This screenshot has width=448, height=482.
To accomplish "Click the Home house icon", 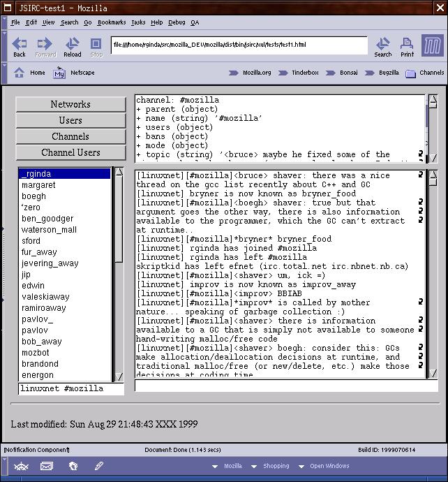I will pyautogui.click(x=19, y=73).
